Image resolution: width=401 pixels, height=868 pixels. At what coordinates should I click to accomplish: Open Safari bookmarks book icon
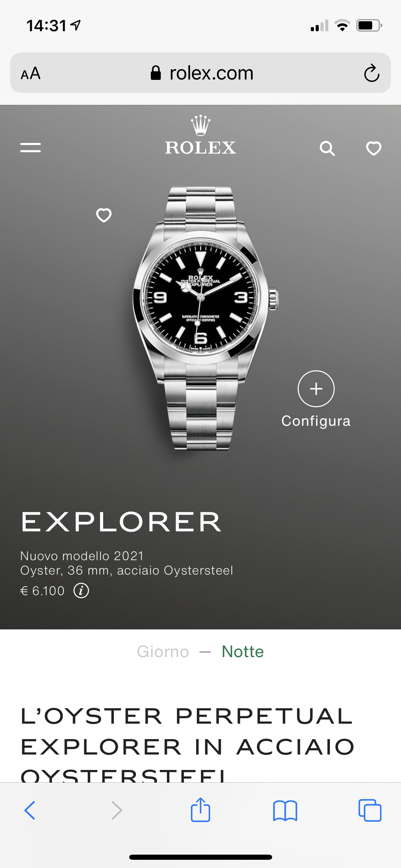click(285, 811)
